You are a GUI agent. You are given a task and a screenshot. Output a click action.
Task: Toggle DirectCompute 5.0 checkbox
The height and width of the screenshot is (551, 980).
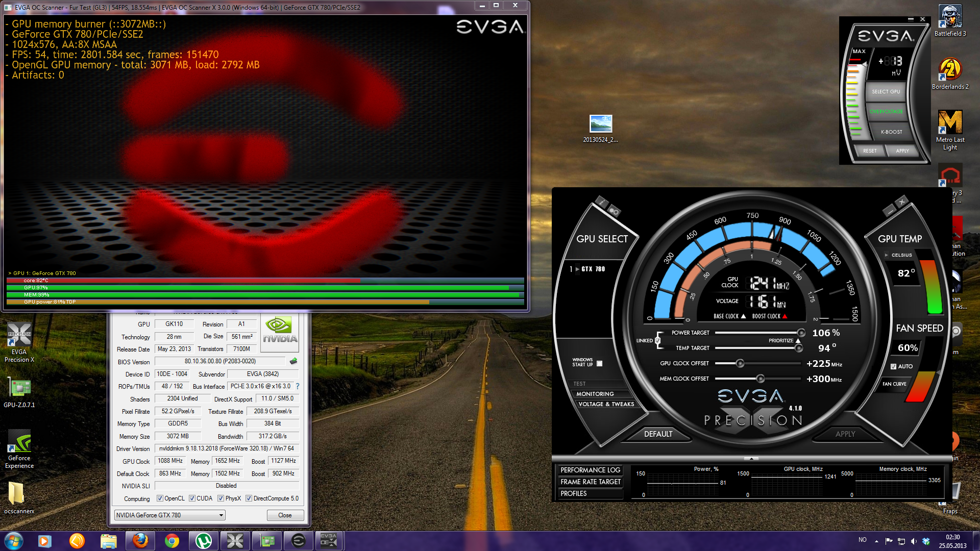coord(249,498)
